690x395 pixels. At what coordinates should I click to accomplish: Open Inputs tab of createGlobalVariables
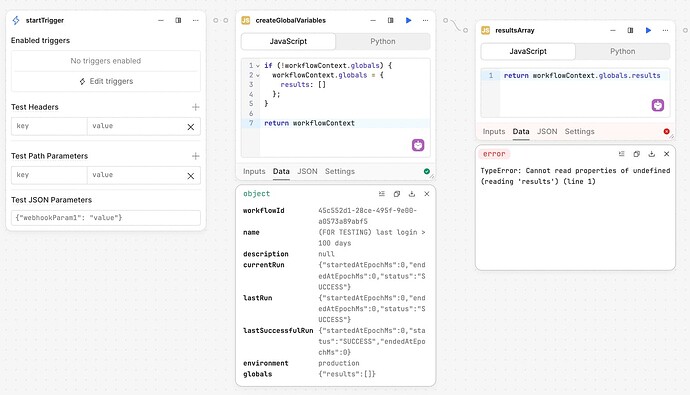[254, 172]
